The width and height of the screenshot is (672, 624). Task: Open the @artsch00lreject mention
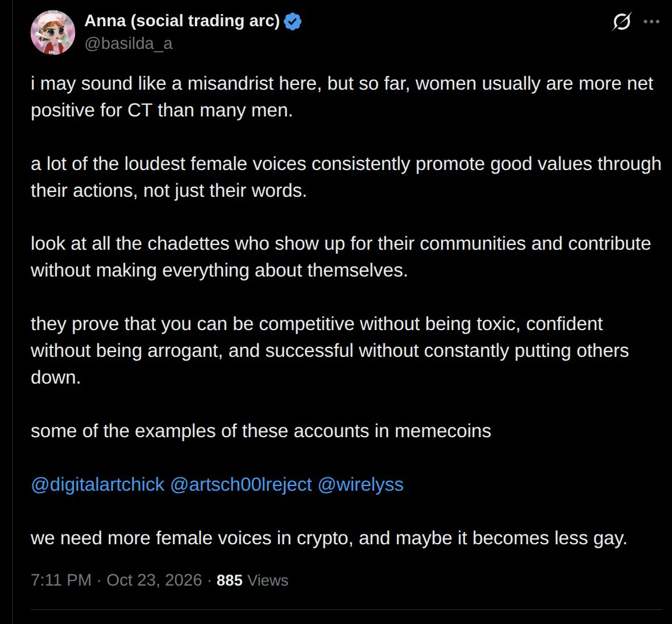(241, 485)
